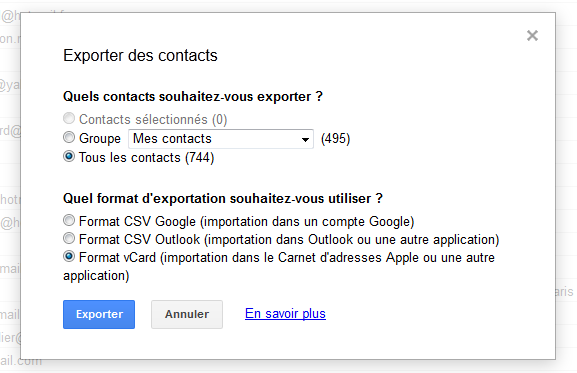The height and width of the screenshot is (373, 577).
Task: Click the Format CSV Outlook label text
Action: (289, 239)
